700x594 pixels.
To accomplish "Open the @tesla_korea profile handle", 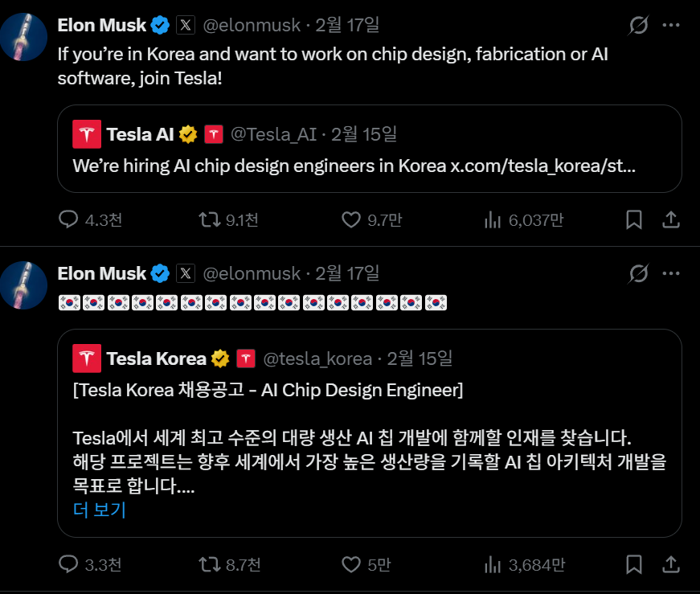I will point(317,358).
